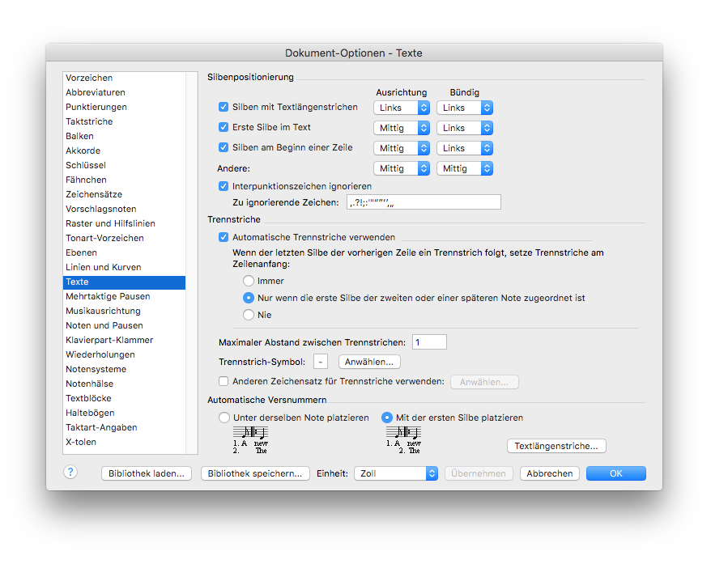Select 'Linien und Kurven' in the list

click(x=124, y=267)
